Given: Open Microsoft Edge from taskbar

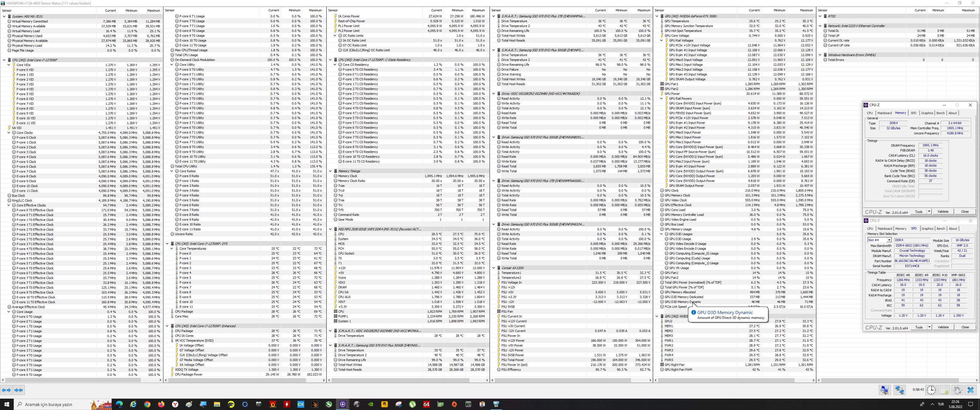Looking at the screenshot, I should (x=119, y=404).
